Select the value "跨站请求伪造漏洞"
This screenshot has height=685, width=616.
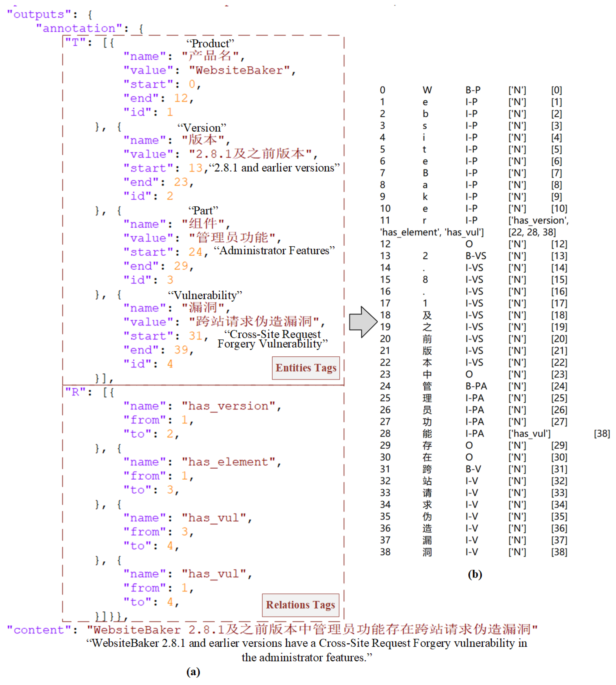point(254,321)
